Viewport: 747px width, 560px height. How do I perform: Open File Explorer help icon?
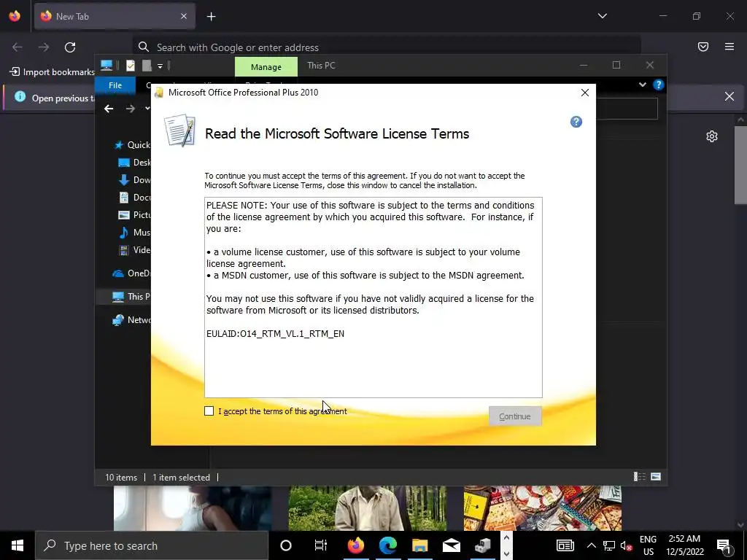pyautogui.click(x=659, y=85)
